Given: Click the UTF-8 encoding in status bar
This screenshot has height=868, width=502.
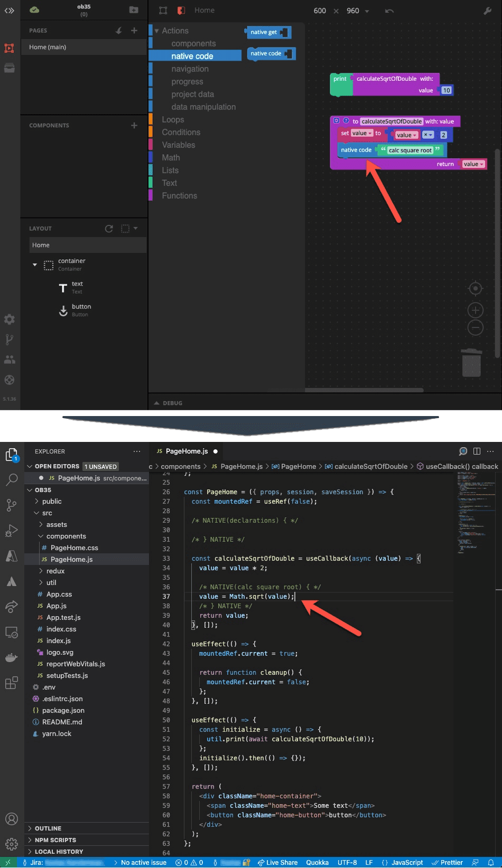Looking at the screenshot, I should [x=347, y=863].
